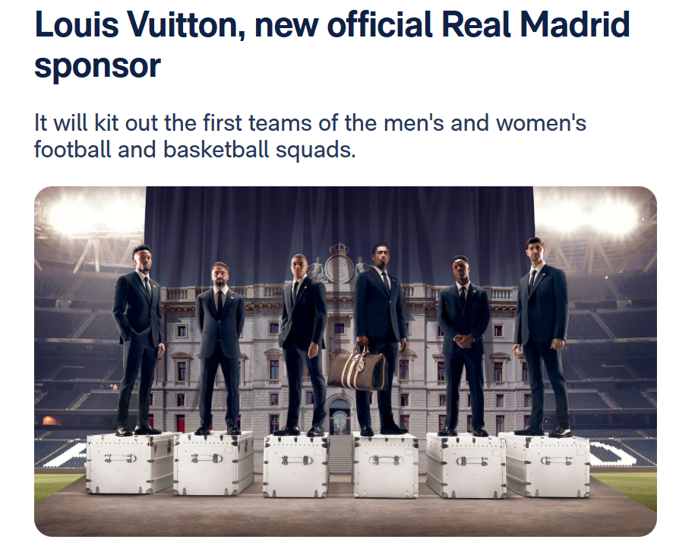Click the grass patch at the photo's bottom right
This screenshot has width=698, height=549.
pos(628,488)
